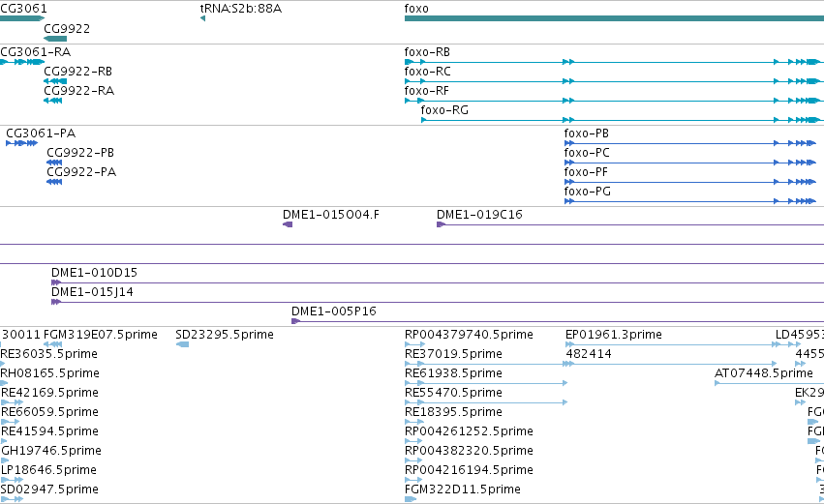This screenshot has height=504, width=824.
Task: Select the FGM322D11.5prime arrow glyph
Action: 411,500
